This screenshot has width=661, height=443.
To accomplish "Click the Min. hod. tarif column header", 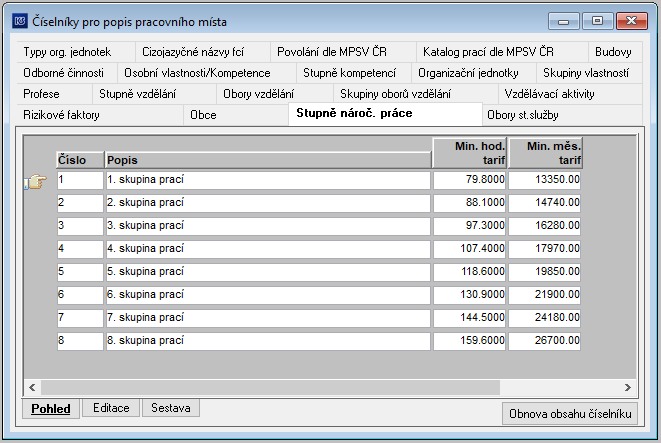I will tap(470, 153).
